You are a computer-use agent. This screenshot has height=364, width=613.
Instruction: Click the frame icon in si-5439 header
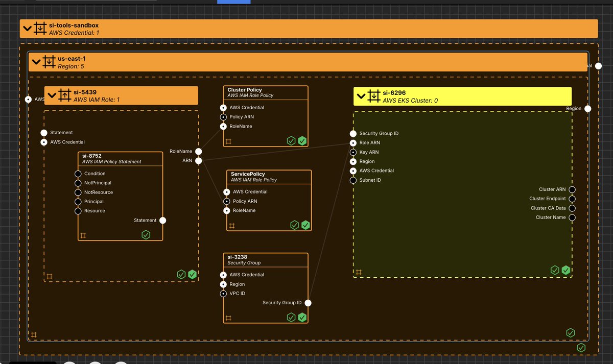(65, 95)
